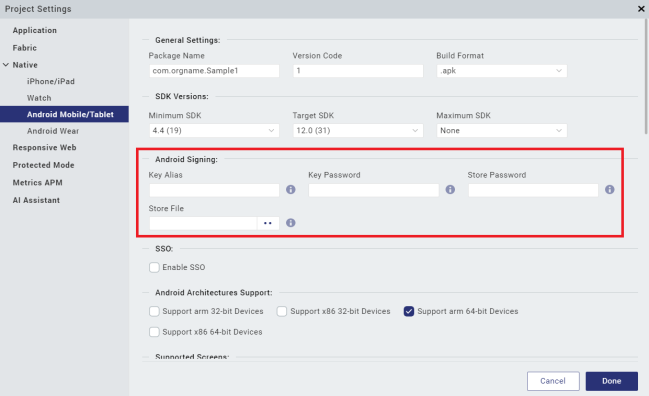Click the Package Name field
The width and height of the screenshot is (649, 396).
[x=214, y=71]
